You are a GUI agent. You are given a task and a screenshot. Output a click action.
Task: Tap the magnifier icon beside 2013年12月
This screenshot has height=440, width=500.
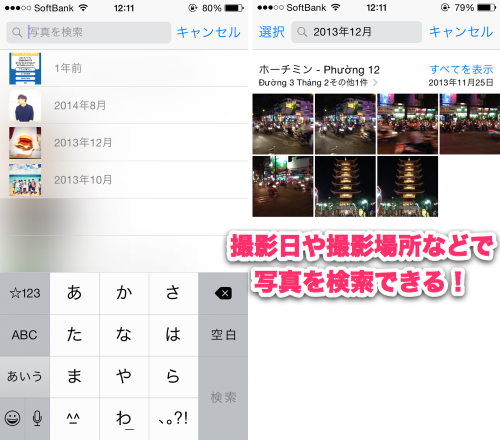302,32
